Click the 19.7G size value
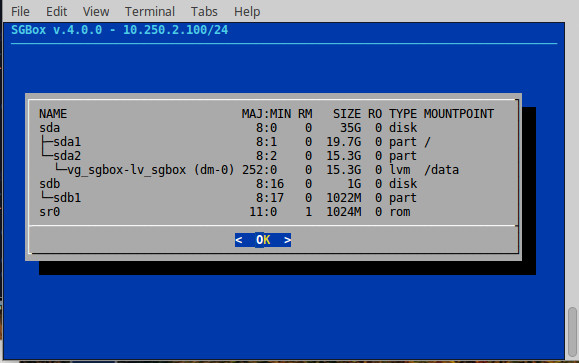This screenshot has width=579, height=363. coord(343,142)
